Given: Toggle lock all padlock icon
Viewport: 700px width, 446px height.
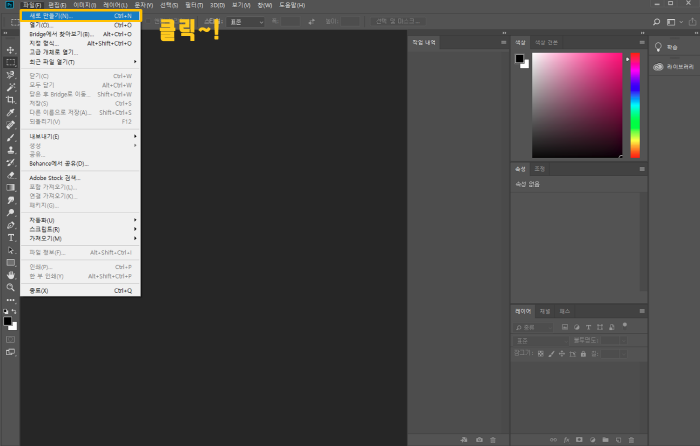Looking at the screenshot, I should pos(583,354).
